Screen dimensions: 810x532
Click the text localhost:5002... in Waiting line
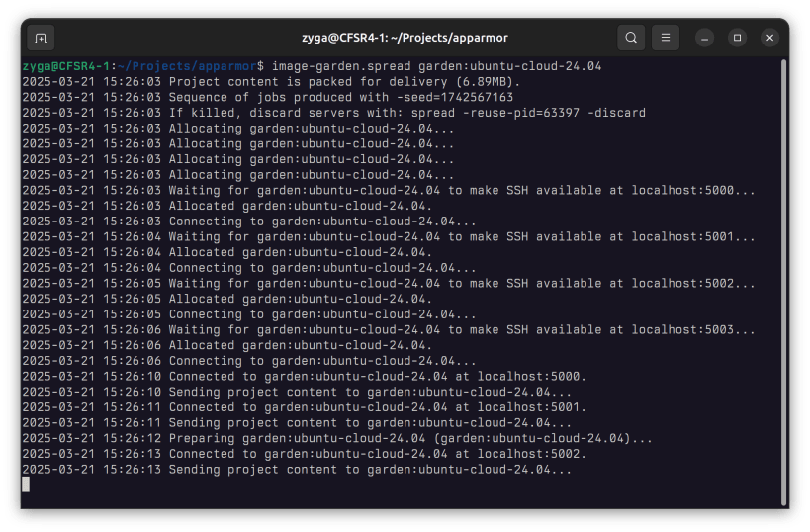693,283
